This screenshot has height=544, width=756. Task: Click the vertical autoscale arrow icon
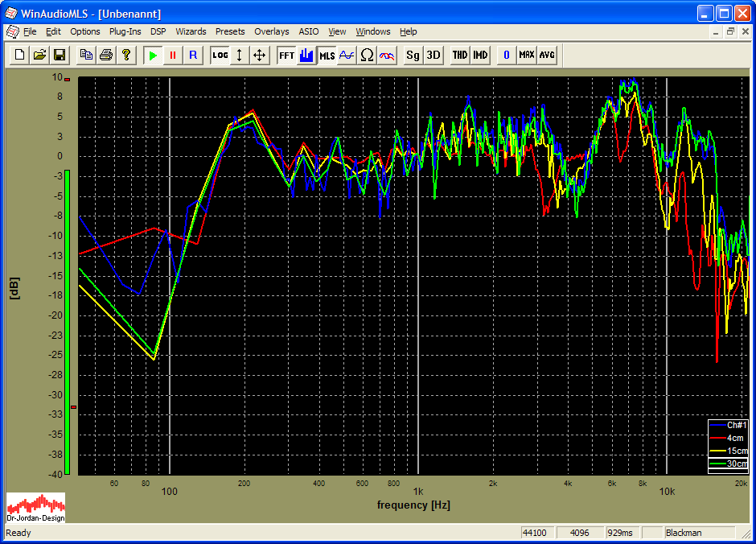pyautogui.click(x=240, y=55)
